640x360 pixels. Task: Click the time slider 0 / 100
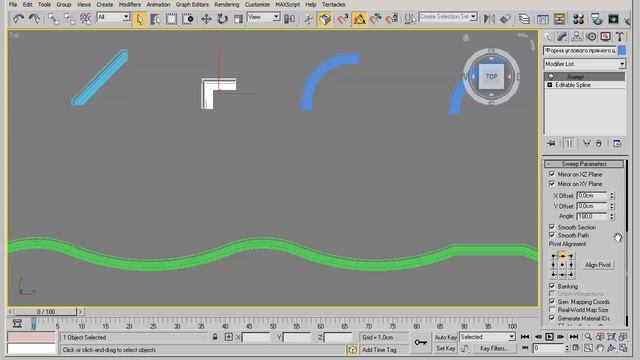point(46,312)
